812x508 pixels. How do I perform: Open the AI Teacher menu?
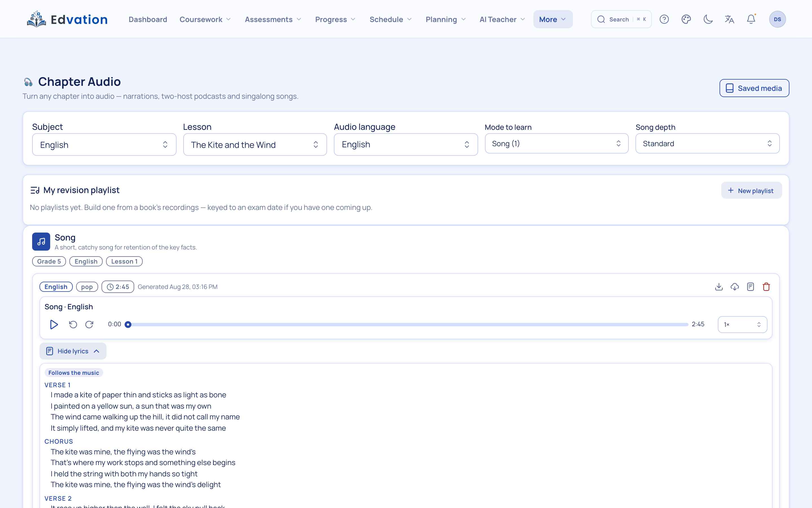502,19
